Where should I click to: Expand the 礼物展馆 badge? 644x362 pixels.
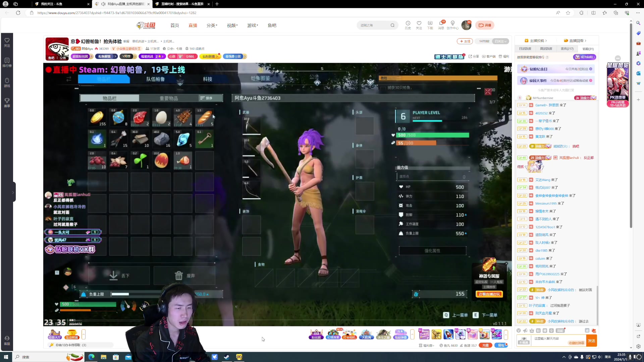pos(106,56)
